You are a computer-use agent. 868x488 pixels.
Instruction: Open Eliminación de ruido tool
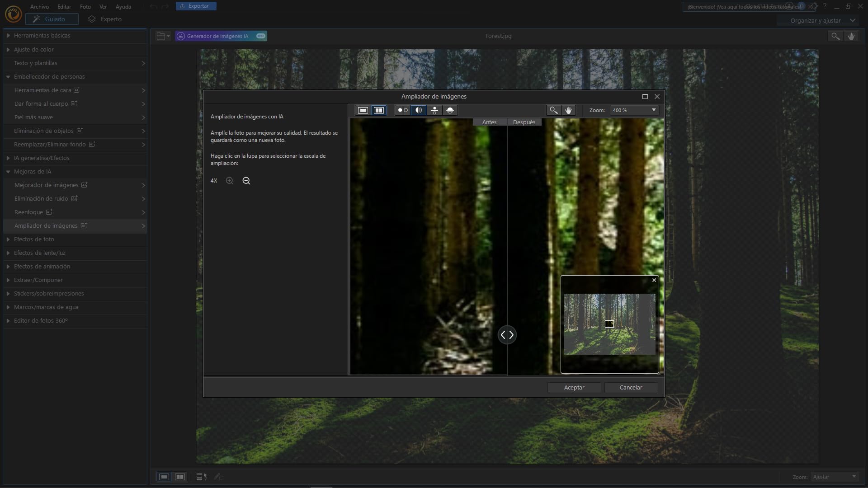(x=75, y=198)
